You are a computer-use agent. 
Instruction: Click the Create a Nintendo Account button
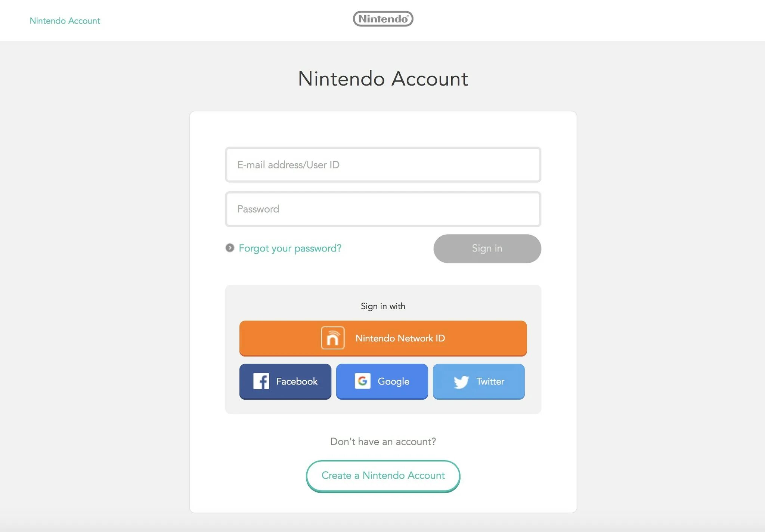(x=383, y=476)
